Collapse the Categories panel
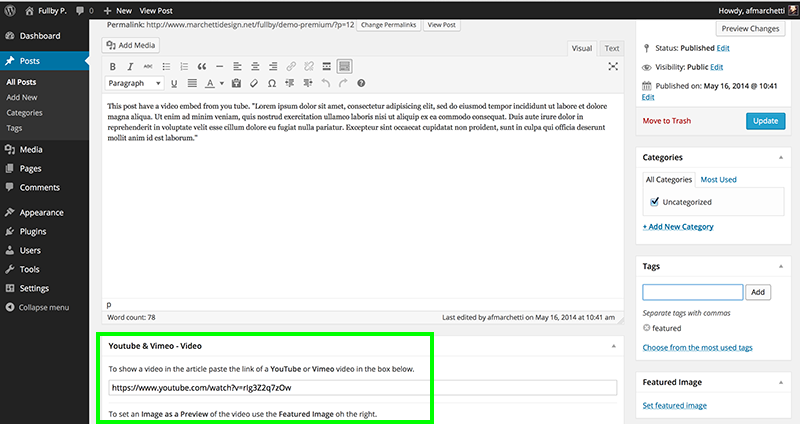 781,157
